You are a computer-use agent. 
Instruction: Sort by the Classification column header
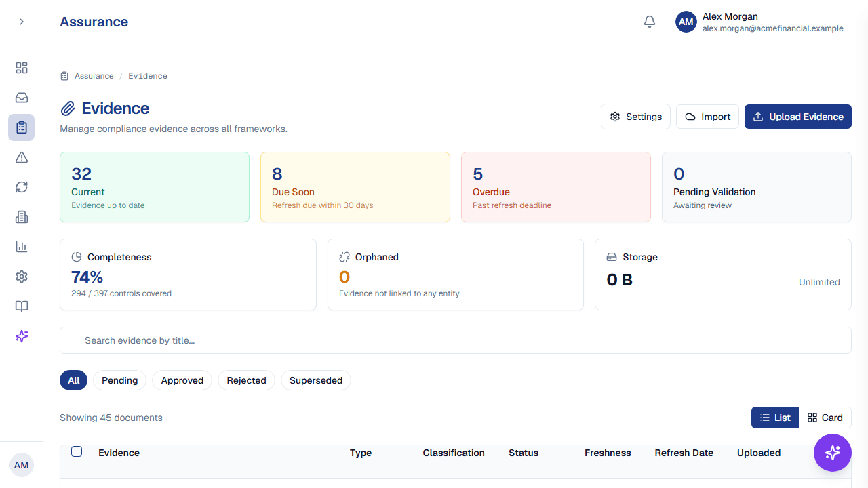[x=454, y=453]
